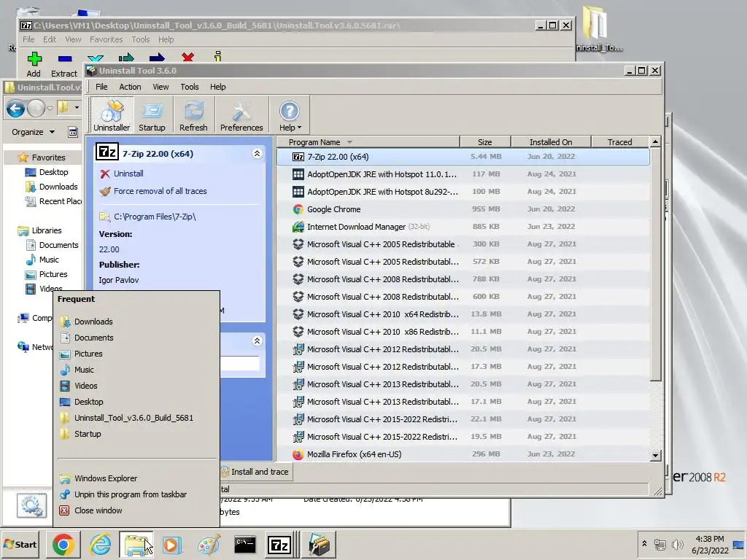Switch to the Startup toolbar view
Viewport: 747px width, 560px height.
152,114
